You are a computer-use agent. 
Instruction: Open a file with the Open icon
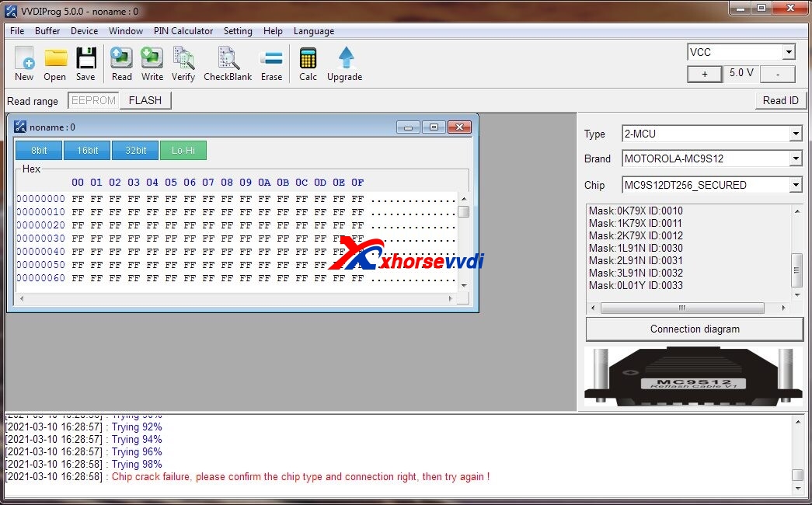coord(55,63)
